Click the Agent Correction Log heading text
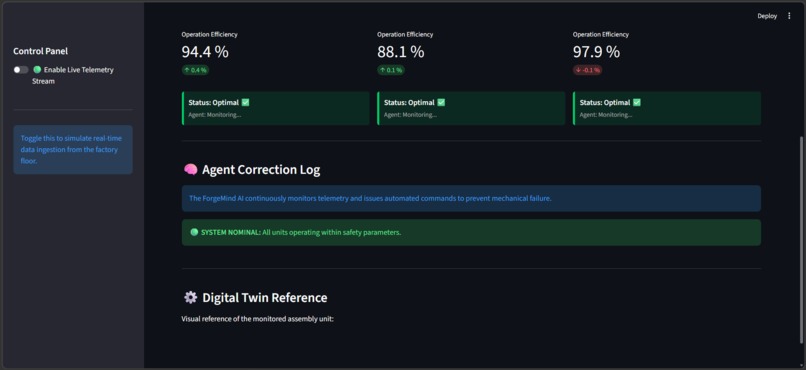806x370 pixels. pyautogui.click(x=261, y=170)
